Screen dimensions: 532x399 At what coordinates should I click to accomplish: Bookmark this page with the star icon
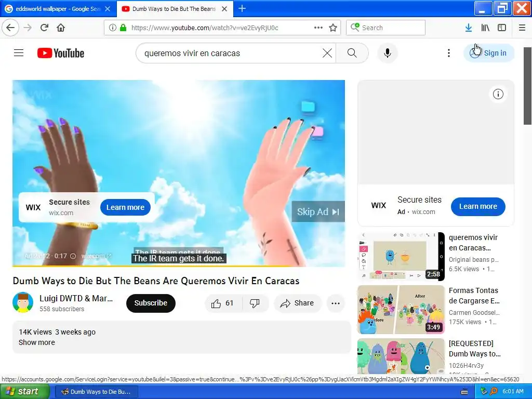pos(333,28)
